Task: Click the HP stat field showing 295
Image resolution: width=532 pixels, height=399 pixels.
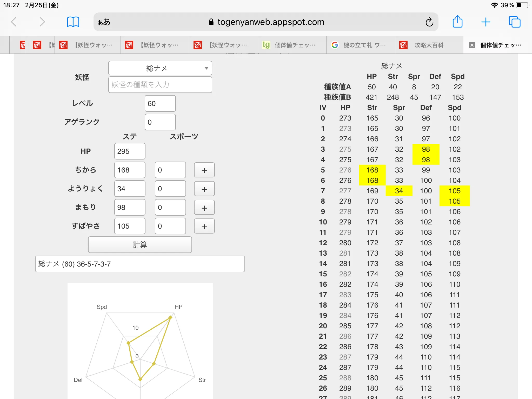Action: pyautogui.click(x=130, y=151)
